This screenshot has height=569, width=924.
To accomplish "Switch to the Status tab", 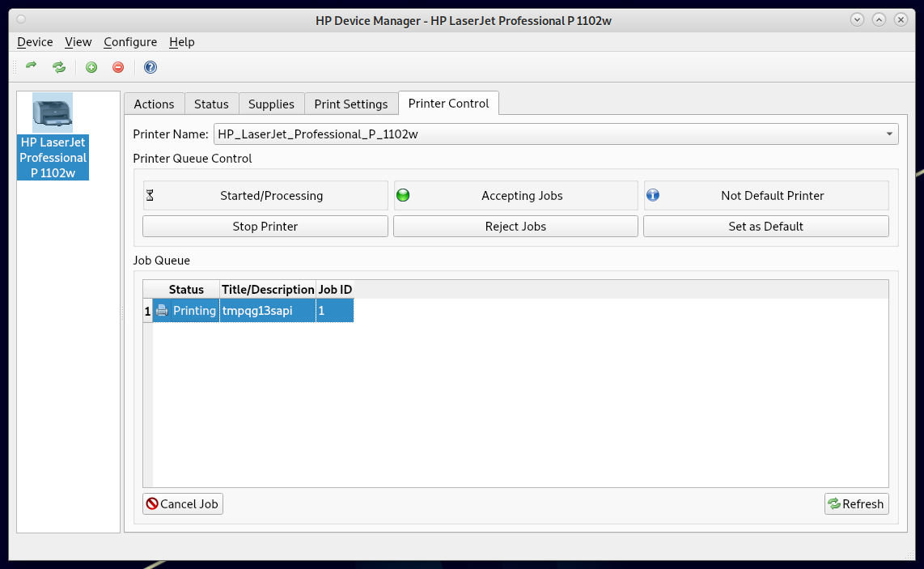I will (211, 104).
